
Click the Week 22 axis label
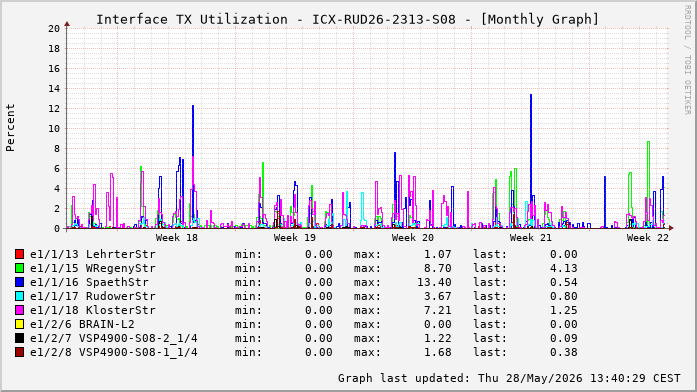(648, 238)
